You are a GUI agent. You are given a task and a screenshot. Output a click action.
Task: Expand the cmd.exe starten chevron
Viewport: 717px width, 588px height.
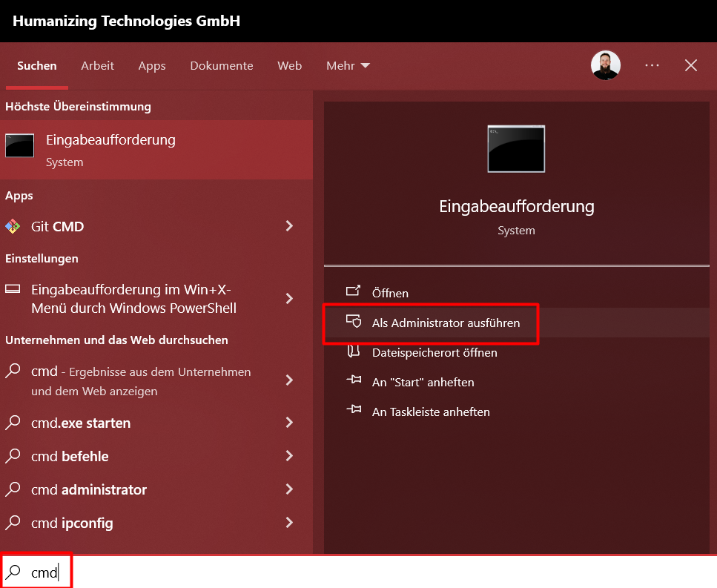[x=289, y=423]
